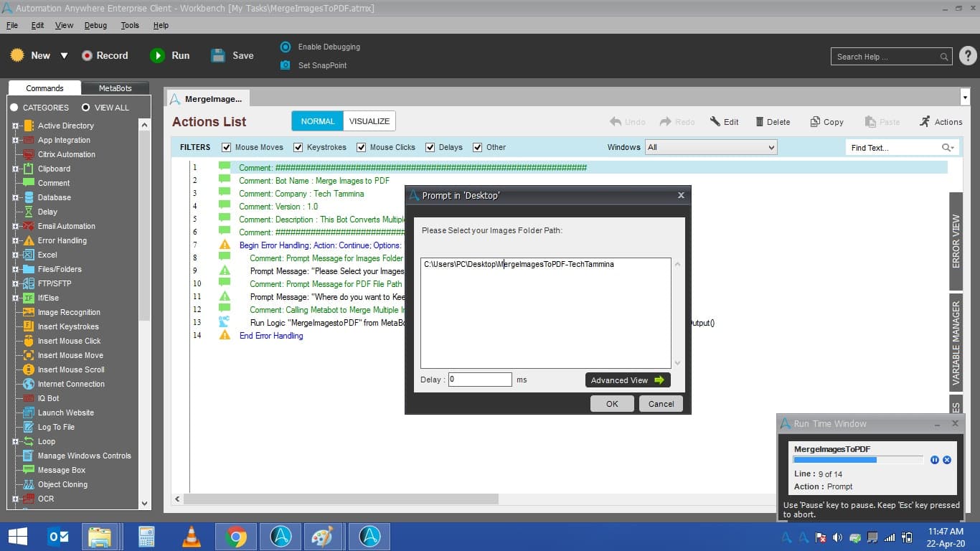Screen dimensions: 980x551
Task: Expand the Database category
Action: point(15,197)
